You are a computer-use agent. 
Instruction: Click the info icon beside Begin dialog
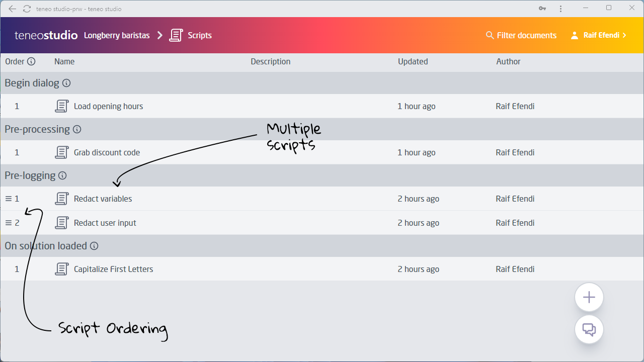click(x=66, y=83)
